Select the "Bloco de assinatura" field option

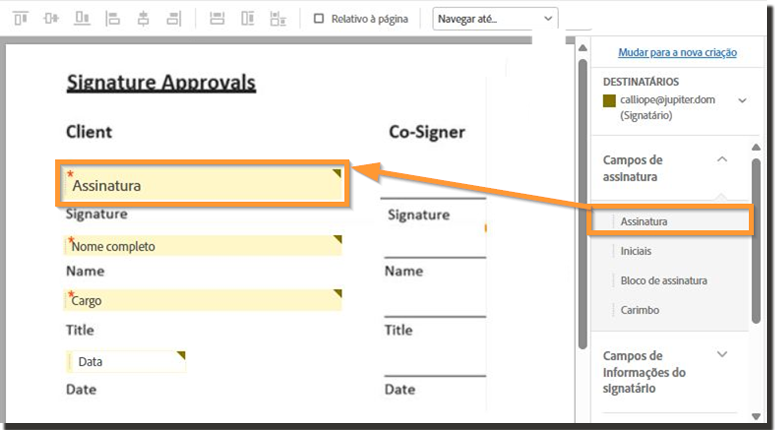click(663, 280)
